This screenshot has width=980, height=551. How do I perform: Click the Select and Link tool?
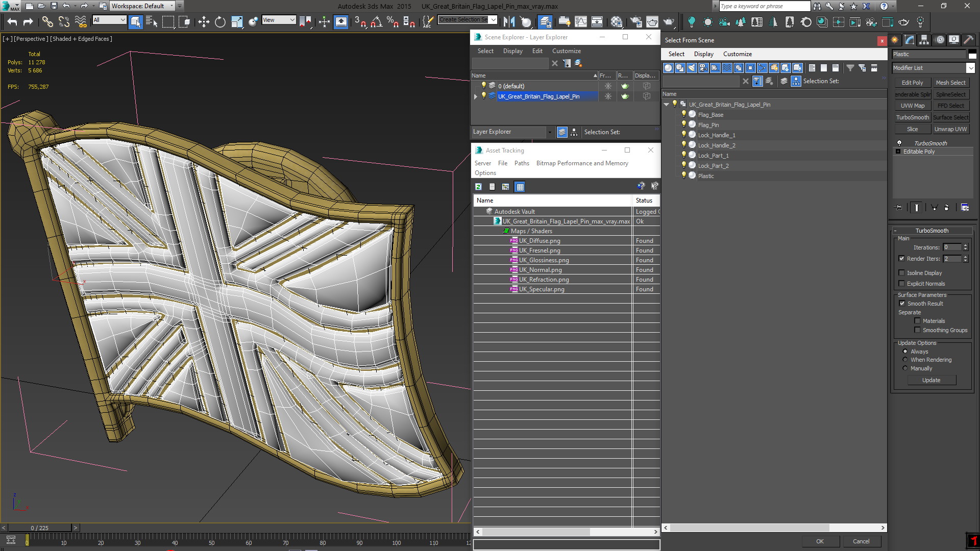47,21
